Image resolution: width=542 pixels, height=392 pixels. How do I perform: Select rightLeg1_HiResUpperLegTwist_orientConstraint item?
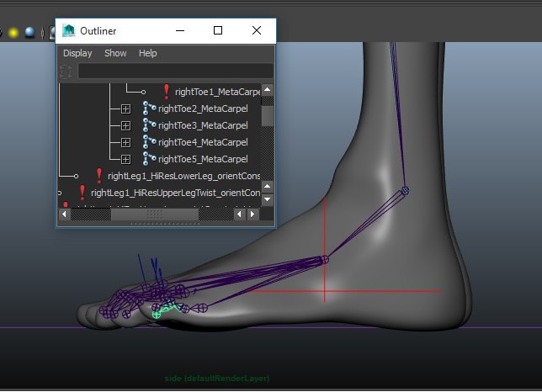coord(175,193)
